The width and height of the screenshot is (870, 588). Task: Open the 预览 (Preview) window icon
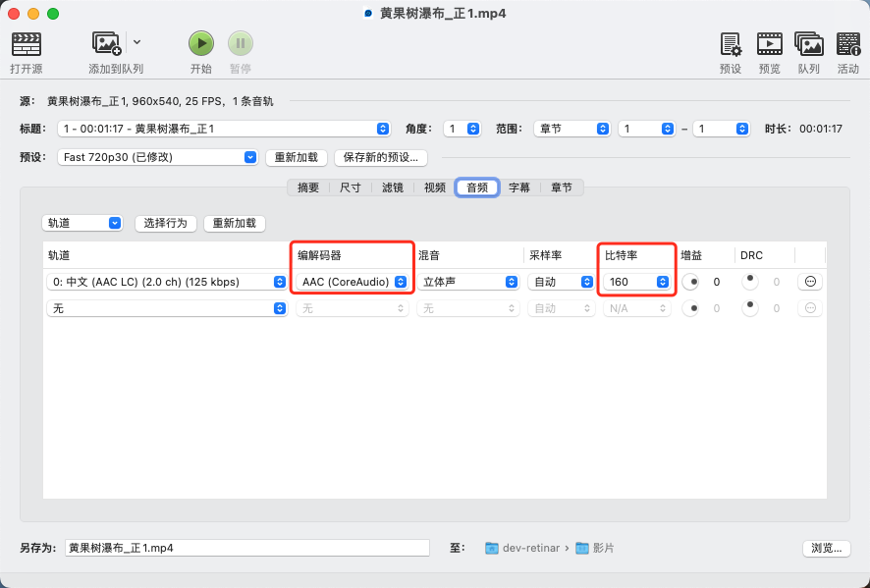click(x=769, y=46)
